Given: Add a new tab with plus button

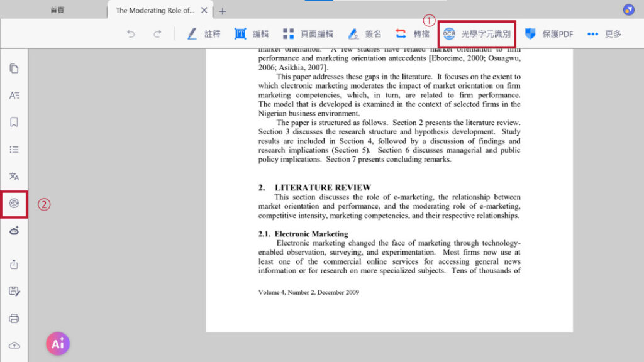Looking at the screenshot, I should click(222, 11).
